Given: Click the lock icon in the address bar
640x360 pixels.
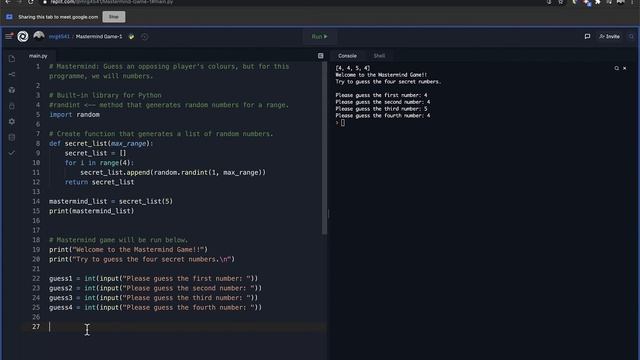Looking at the screenshot, I should 45,2.
